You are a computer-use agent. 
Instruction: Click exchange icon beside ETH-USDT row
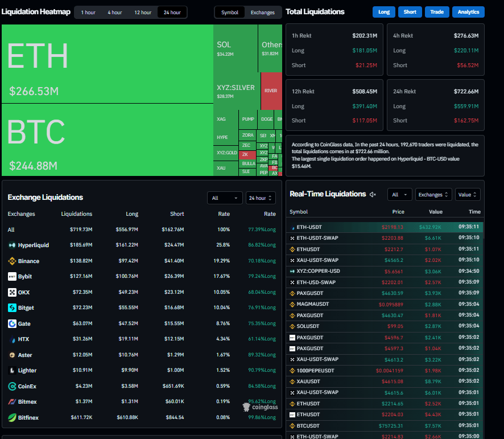(x=292, y=228)
